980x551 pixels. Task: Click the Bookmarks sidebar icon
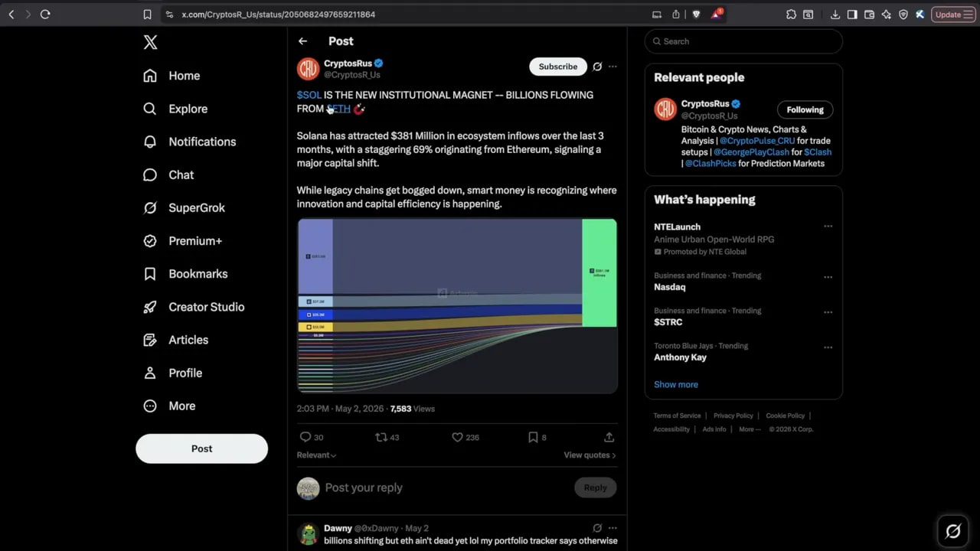click(x=150, y=274)
